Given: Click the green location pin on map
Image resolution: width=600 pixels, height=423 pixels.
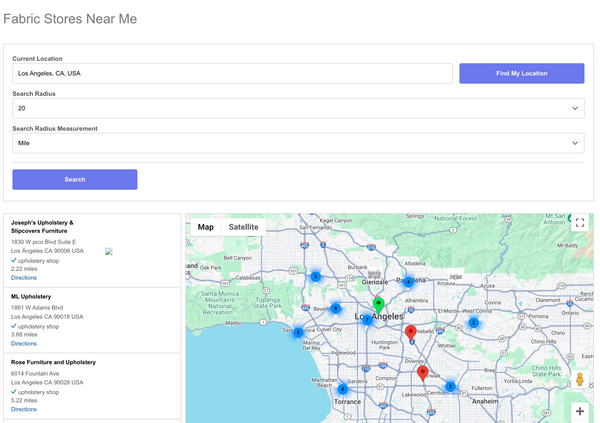Looking at the screenshot, I should pyautogui.click(x=378, y=304).
